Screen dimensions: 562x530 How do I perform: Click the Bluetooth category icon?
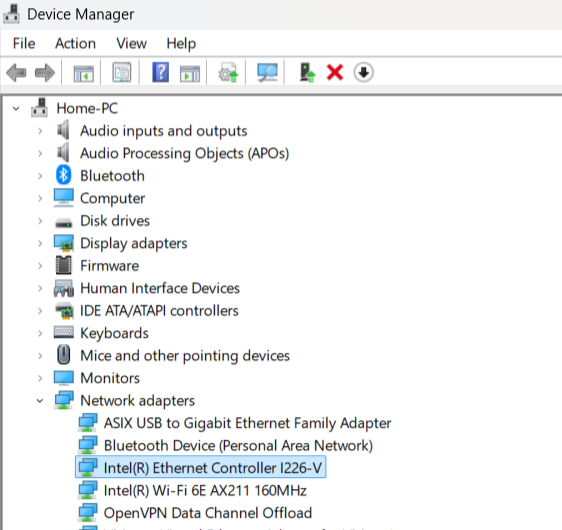[63, 175]
